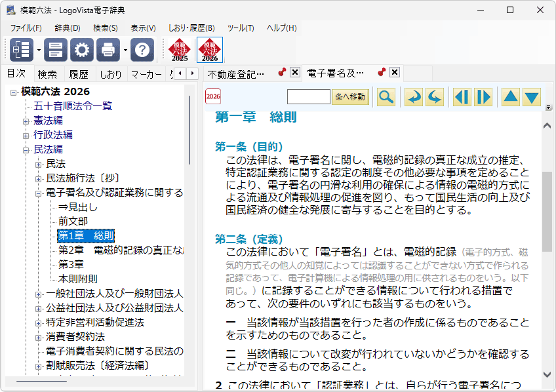Click the blue up-triangle icon

click(x=510, y=97)
